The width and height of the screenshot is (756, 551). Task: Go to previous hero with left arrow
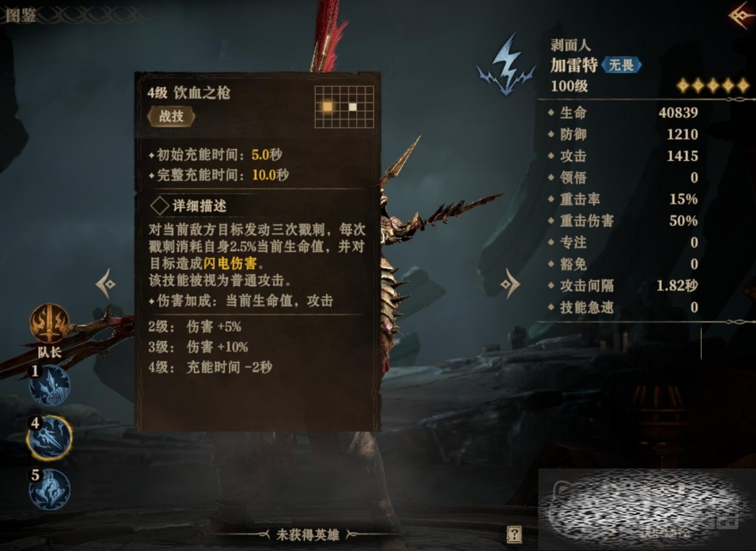(x=106, y=284)
